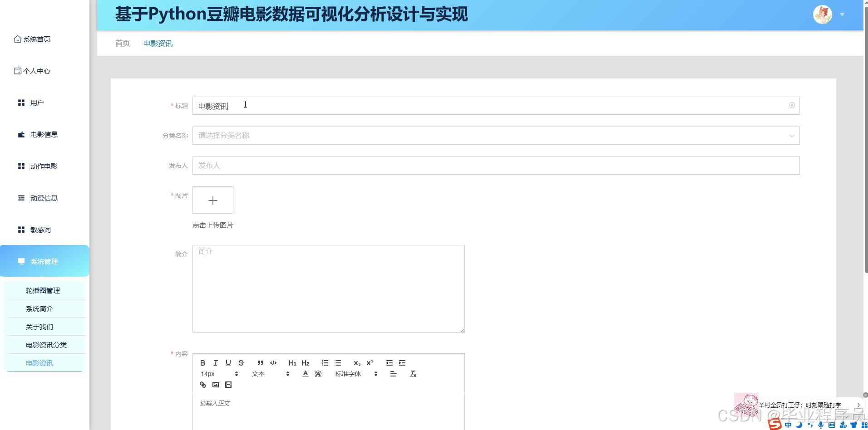Open the 标准字体 font family dropdown
Image resolution: width=868 pixels, height=430 pixels.
pos(348,374)
